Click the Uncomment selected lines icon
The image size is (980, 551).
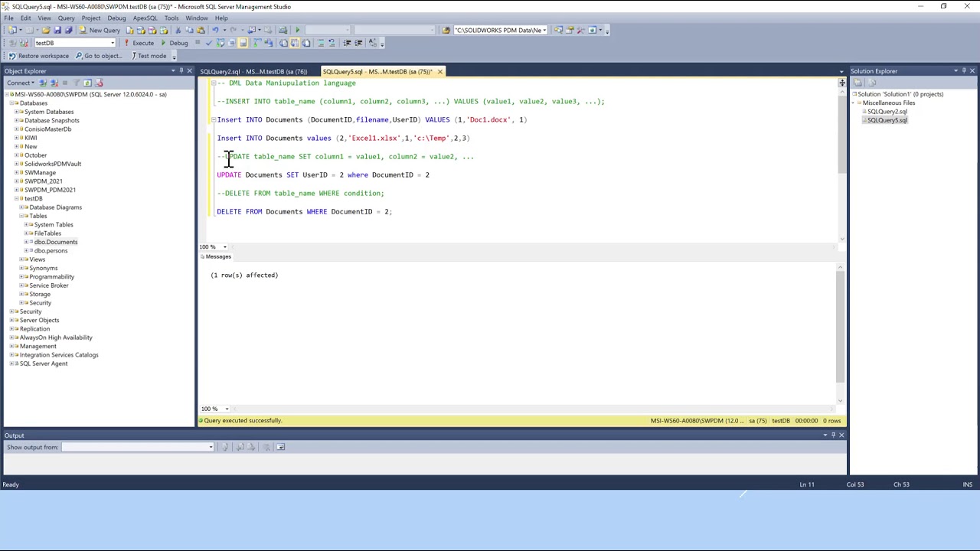(x=332, y=43)
